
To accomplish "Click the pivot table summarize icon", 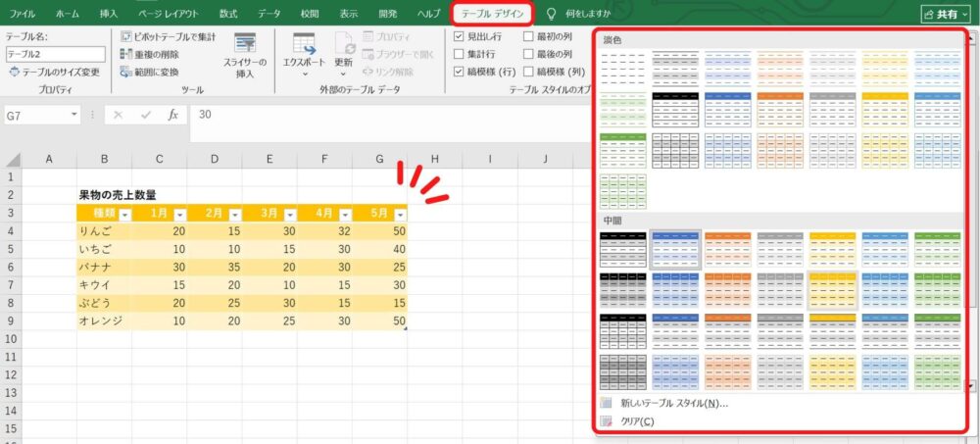I will [x=125, y=37].
